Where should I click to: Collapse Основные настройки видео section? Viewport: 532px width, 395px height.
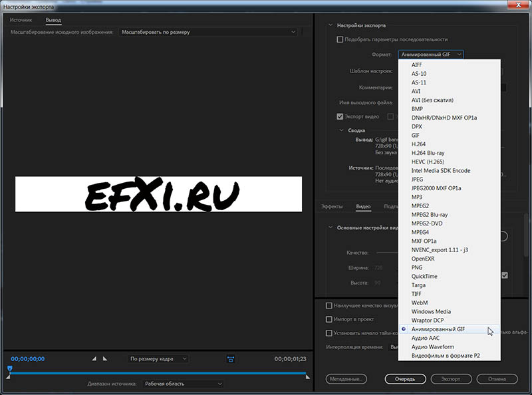331,227
